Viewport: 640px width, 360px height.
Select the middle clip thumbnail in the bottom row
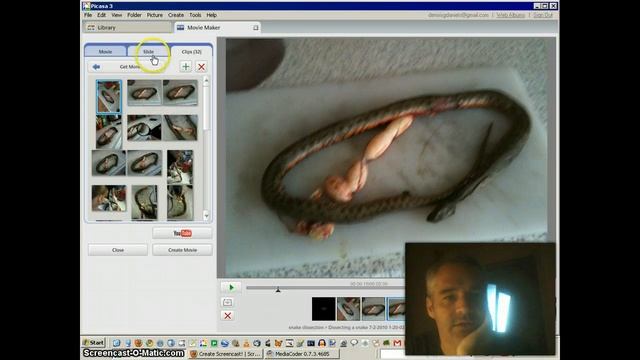point(144,202)
